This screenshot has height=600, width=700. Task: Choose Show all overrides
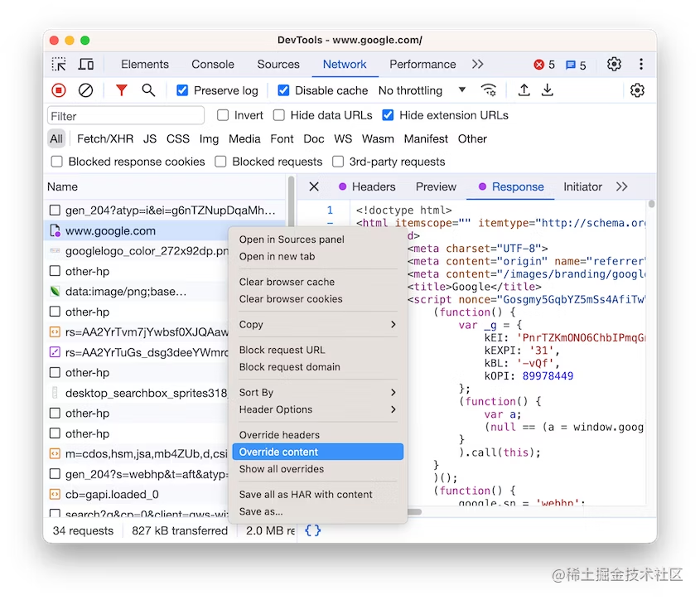[x=317, y=469]
